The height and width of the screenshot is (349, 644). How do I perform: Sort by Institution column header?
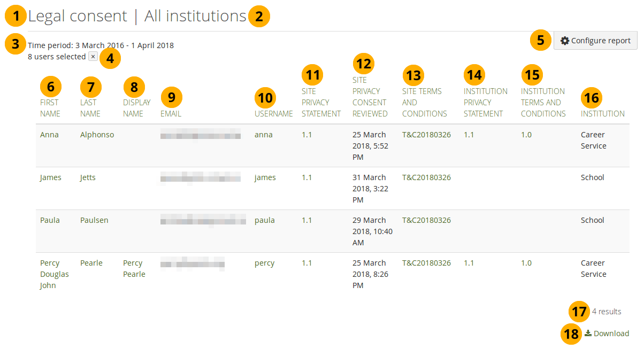602,114
